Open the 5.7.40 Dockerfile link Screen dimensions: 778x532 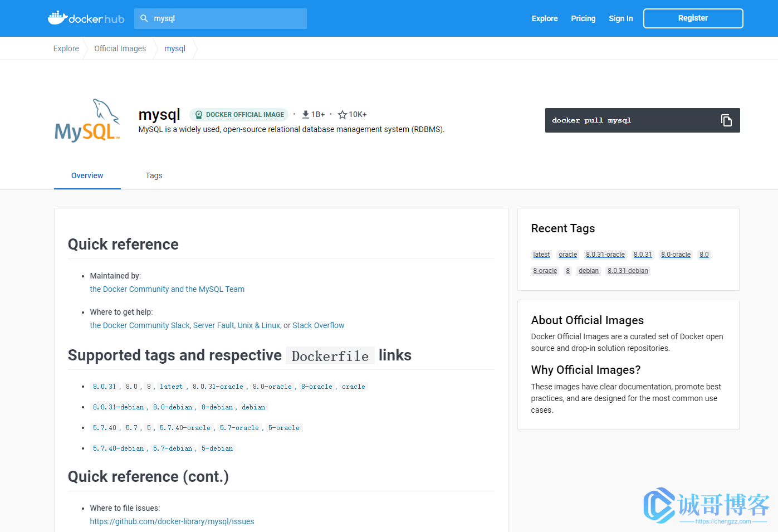[x=105, y=428]
